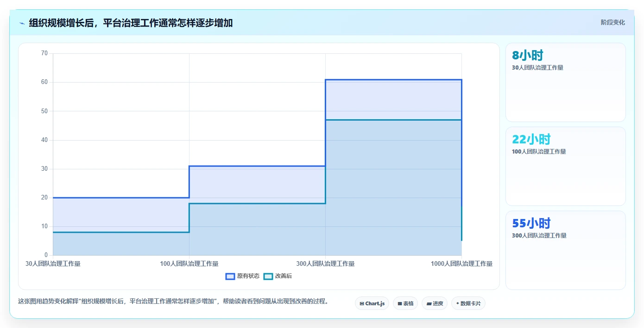The height and width of the screenshot is (328, 644).
Task: Click the y-axis value 20
Action: pyautogui.click(x=44, y=198)
